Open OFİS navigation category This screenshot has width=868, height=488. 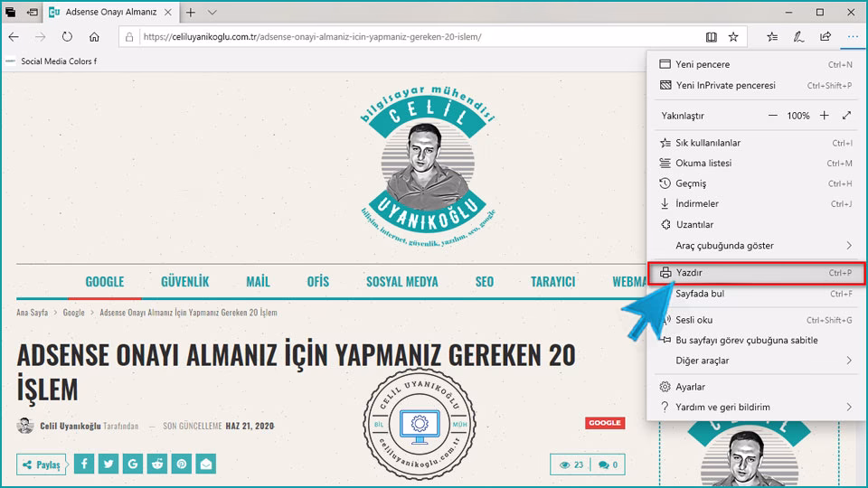[317, 282]
